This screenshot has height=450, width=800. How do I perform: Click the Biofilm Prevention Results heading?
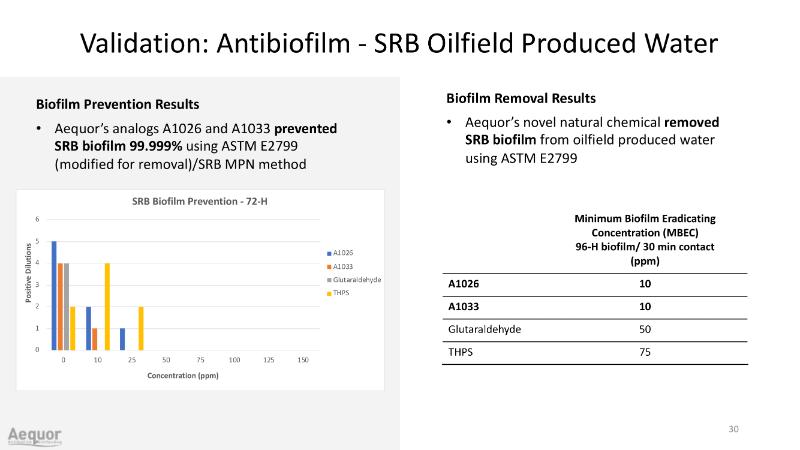tap(117, 104)
